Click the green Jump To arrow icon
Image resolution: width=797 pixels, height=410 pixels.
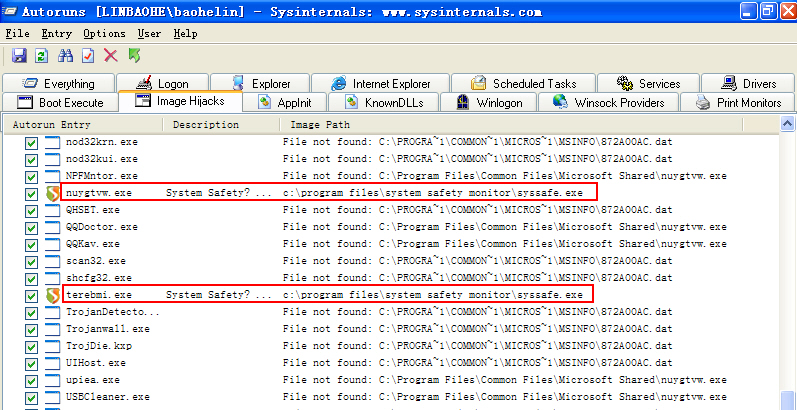(134, 55)
